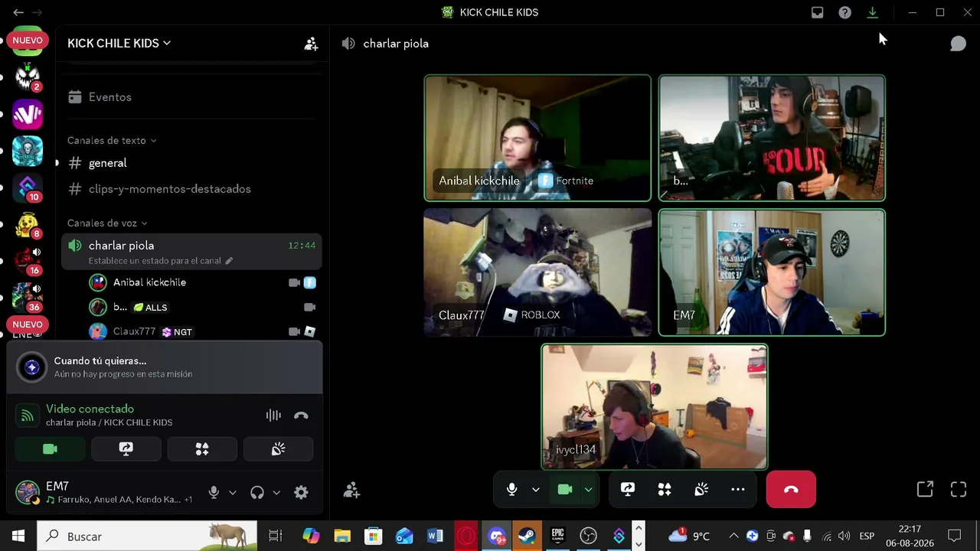Show chat for charlar piola voice channel
The width and height of the screenshot is (980, 551).
[x=958, y=44]
